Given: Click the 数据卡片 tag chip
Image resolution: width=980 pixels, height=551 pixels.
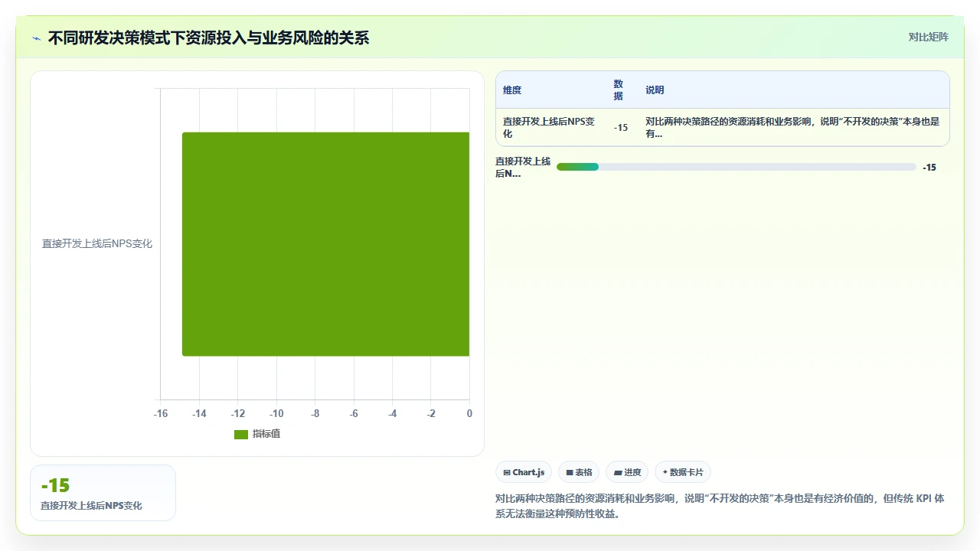Looking at the screenshot, I should (683, 472).
